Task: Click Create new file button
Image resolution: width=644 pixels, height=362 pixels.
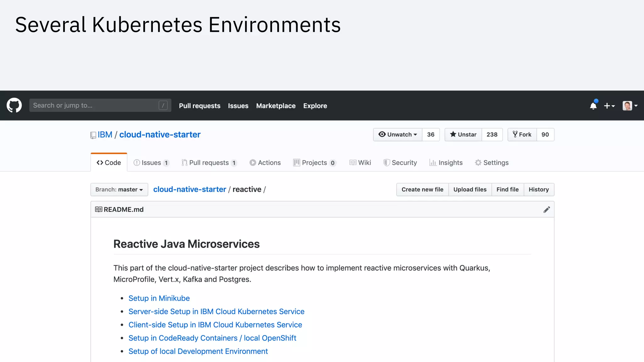Action: click(422, 189)
